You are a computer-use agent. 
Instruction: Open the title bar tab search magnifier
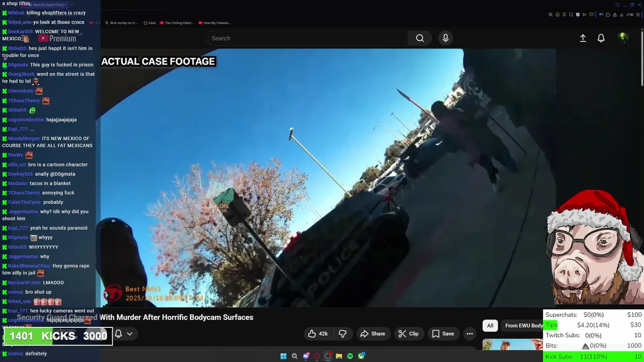click(x=617, y=5)
